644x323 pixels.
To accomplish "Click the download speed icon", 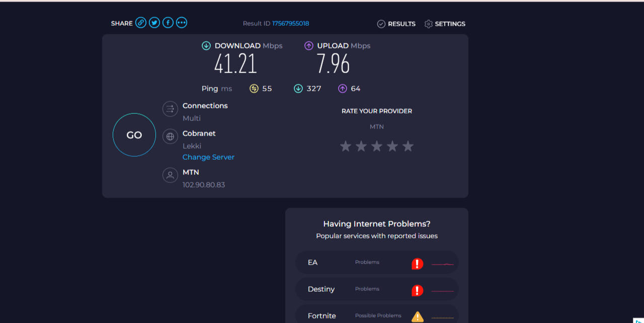I will click(206, 46).
